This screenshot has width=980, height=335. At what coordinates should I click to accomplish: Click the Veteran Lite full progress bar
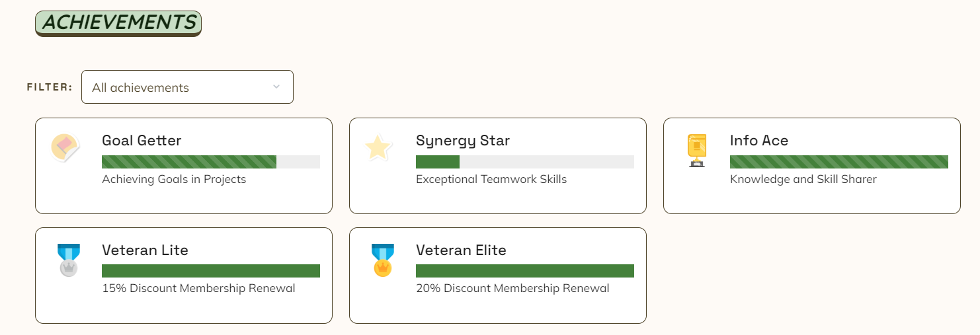211,271
